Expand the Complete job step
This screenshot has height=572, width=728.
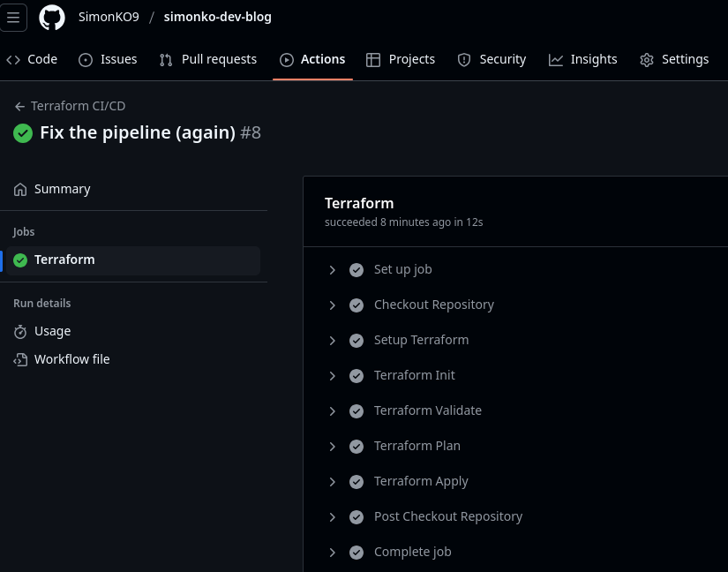click(333, 552)
